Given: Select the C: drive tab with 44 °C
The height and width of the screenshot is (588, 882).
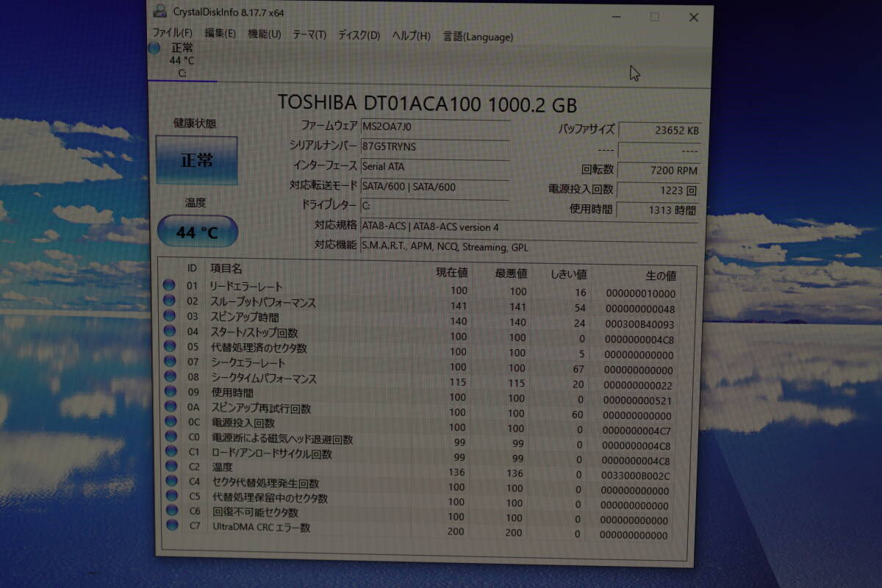Looking at the screenshot, I should [182, 60].
